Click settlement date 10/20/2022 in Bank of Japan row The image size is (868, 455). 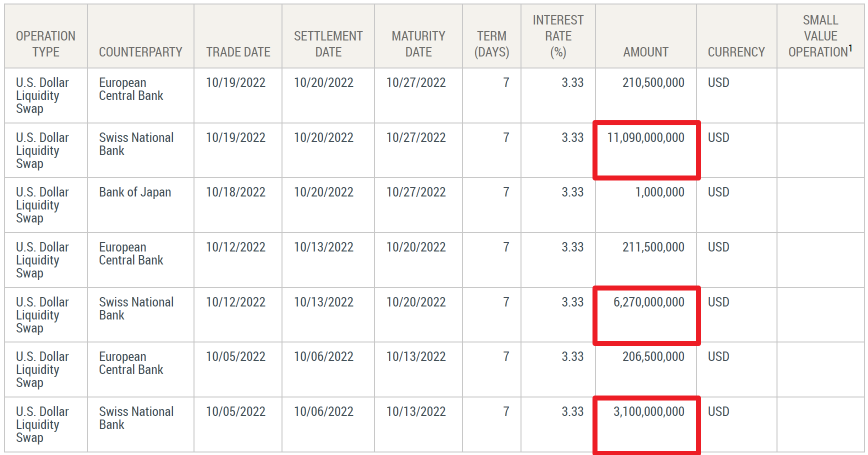pyautogui.click(x=323, y=192)
